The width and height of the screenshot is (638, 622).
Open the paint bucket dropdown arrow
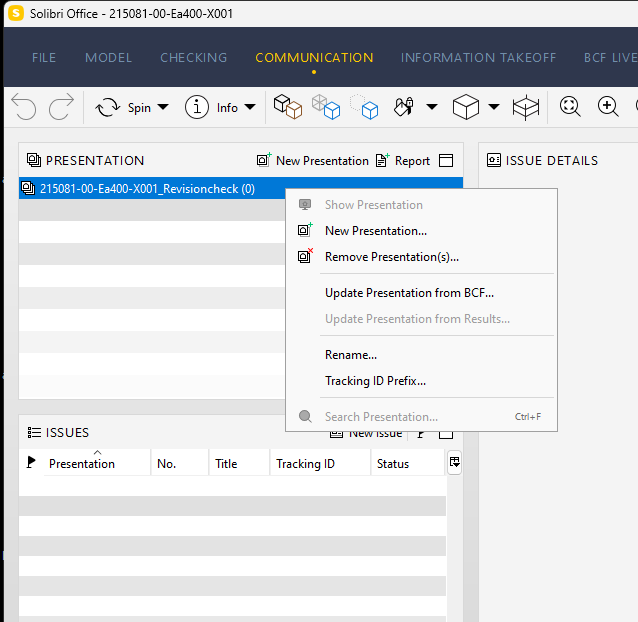point(432,107)
